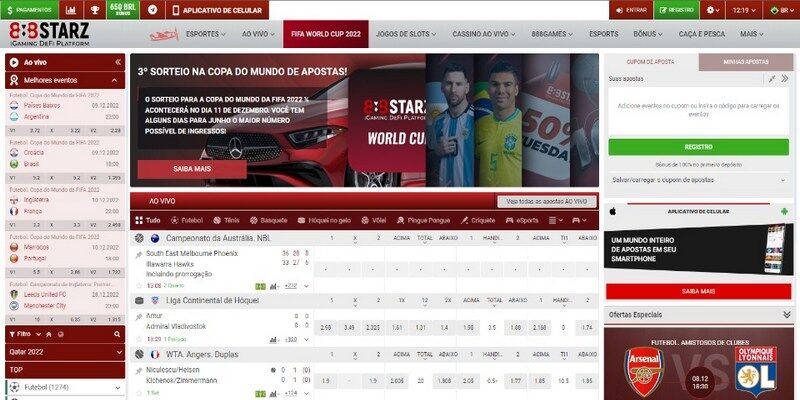
Task: Open the Bônus menu
Action: tap(648, 34)
